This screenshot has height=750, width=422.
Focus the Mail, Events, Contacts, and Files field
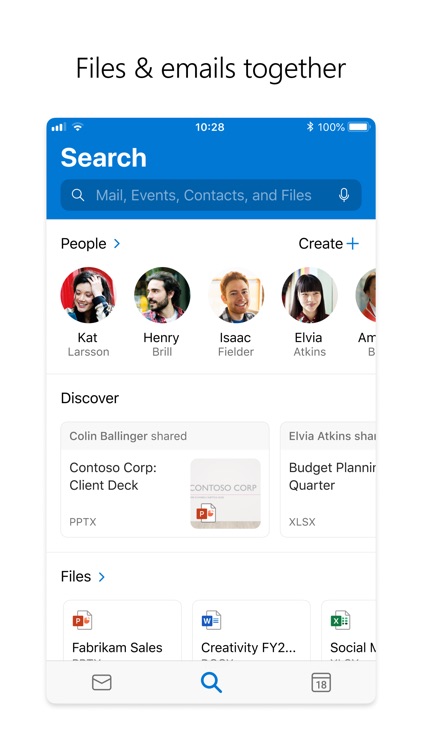point(211,195)
